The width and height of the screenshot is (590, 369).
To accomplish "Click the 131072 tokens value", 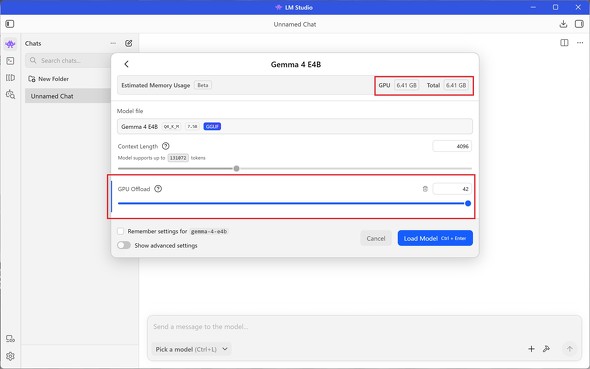I will coord(178,158).
